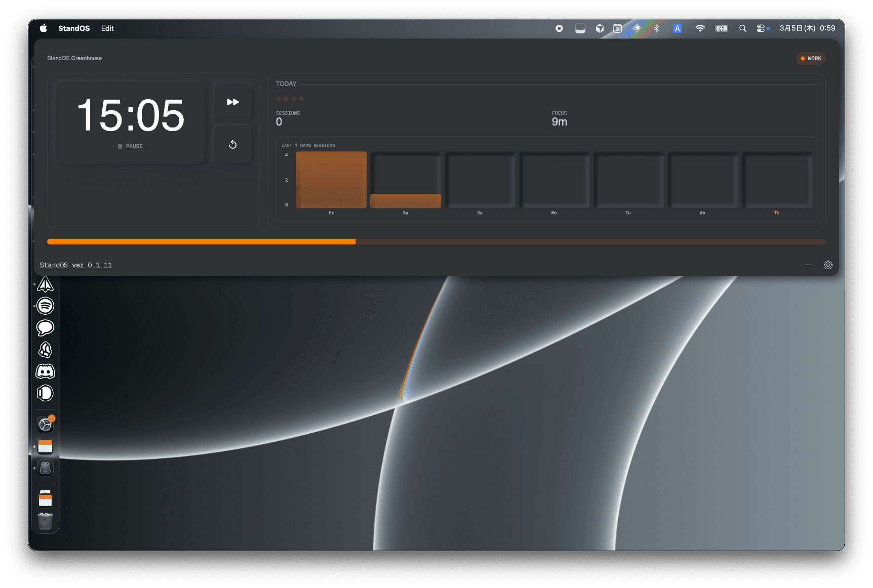Open Spotify from the dock
This screenshot has width=873, height=588.
pyautogui.click(x=46, y=306)
